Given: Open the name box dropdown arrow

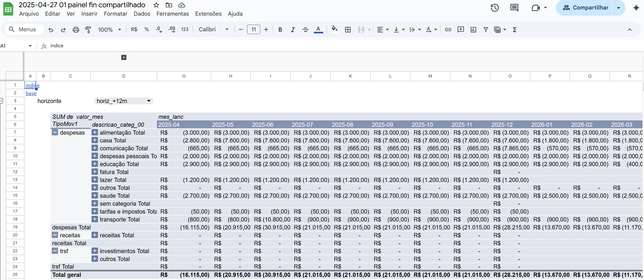Looking at the screenshot, I should (30, 46).
